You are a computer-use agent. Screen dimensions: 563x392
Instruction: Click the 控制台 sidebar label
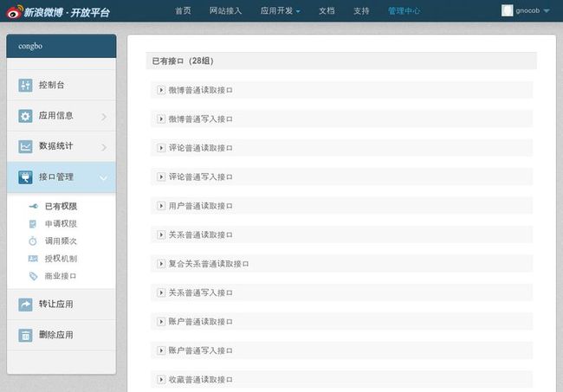(52, 85)
